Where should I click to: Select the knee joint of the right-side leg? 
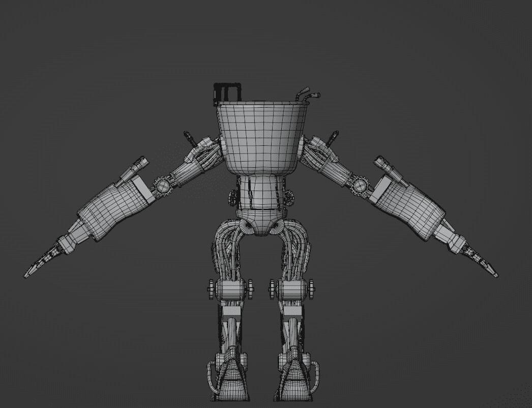click(x=292, y=290)
